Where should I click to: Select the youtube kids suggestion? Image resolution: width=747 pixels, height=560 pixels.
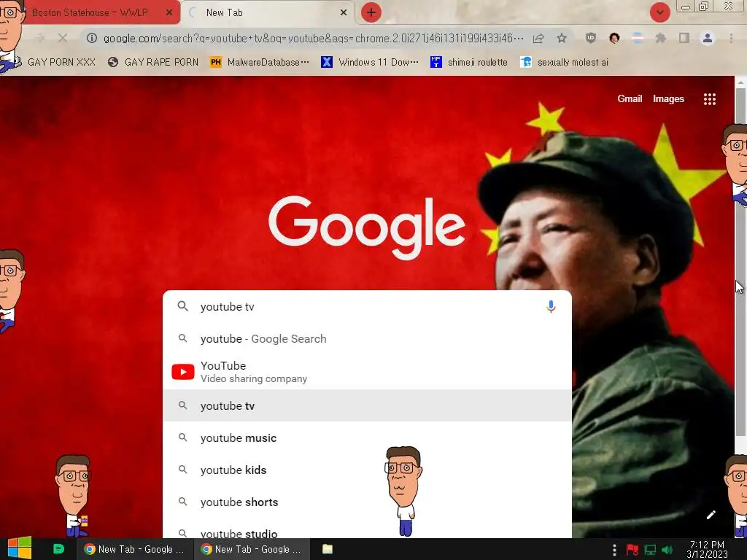coord(367,470)
